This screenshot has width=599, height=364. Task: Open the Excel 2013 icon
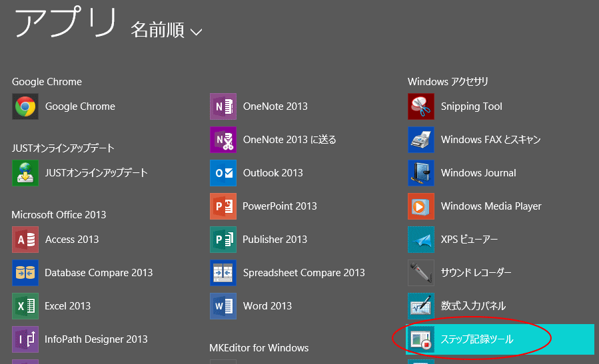[x=25, y=306]
